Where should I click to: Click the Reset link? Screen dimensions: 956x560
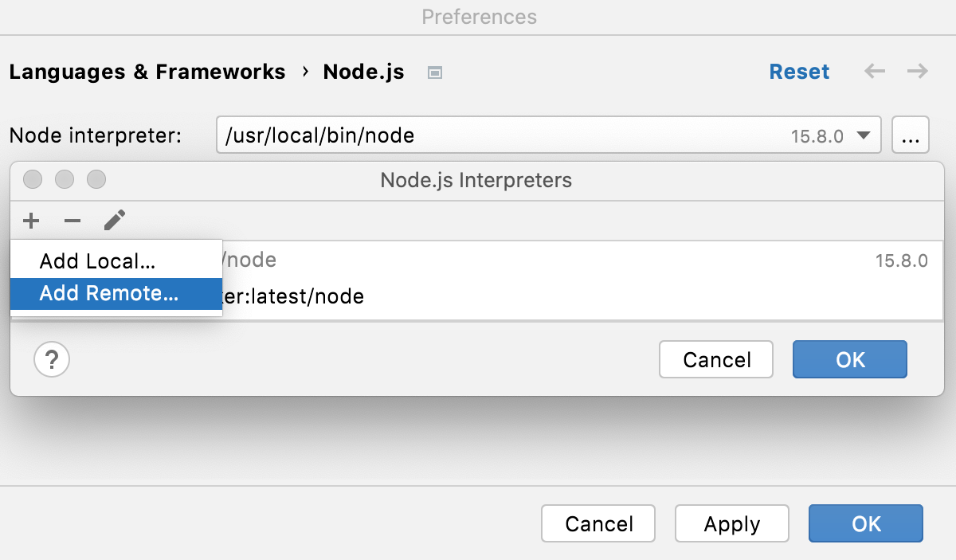(799, 72)
